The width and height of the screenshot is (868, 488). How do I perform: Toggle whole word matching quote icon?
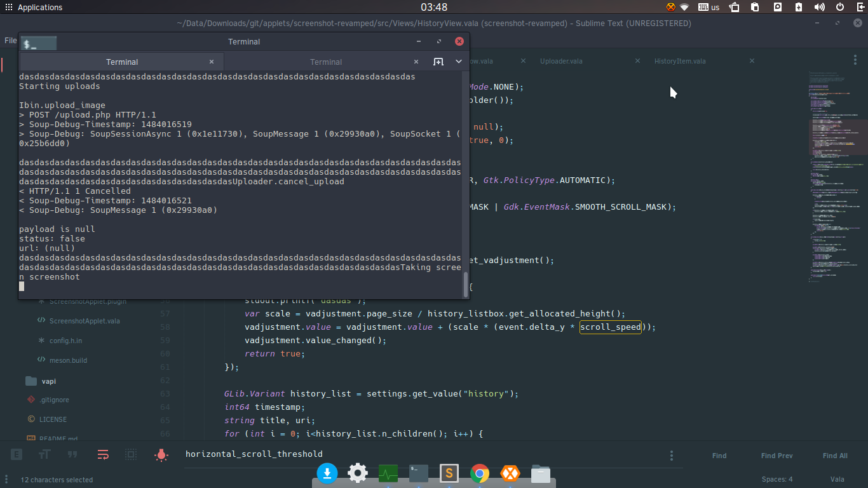(72, 455)
